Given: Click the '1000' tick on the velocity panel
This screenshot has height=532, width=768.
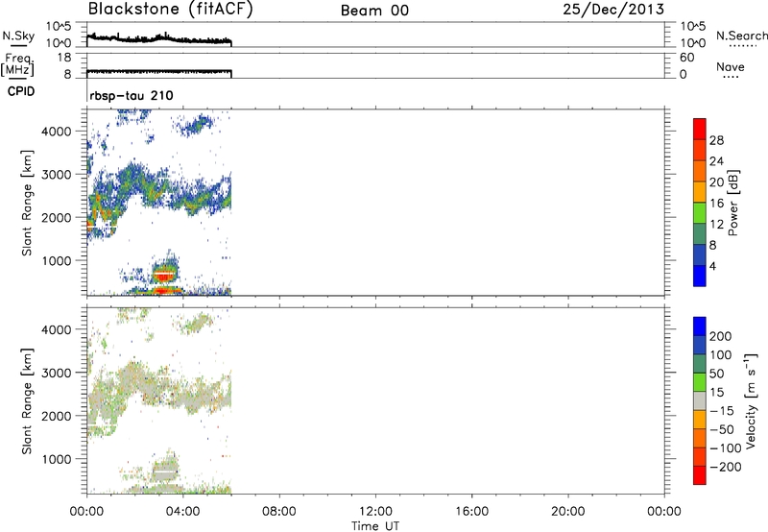Looking at the screenshot, I should coord(56,460).
